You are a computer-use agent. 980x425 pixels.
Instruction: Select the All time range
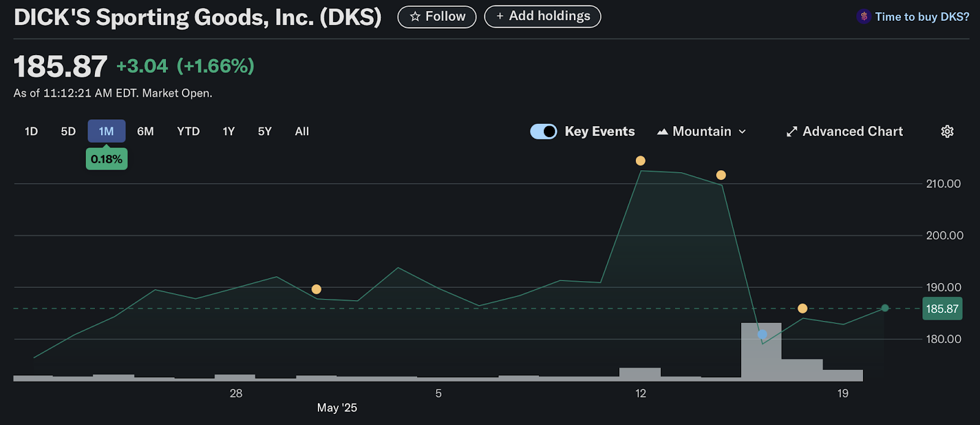[x=302, y=132]
